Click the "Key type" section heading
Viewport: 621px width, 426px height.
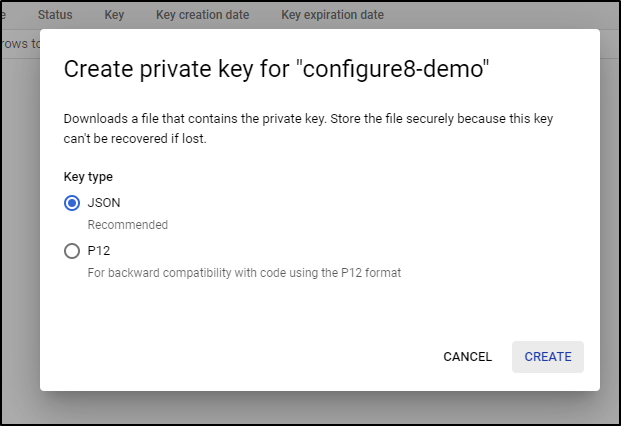pos(88,177)
